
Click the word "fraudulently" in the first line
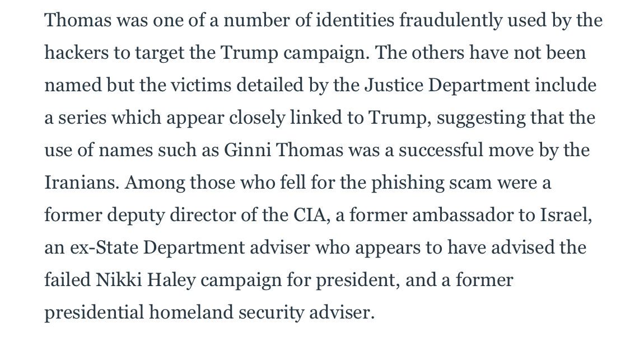tap(451, 21)
